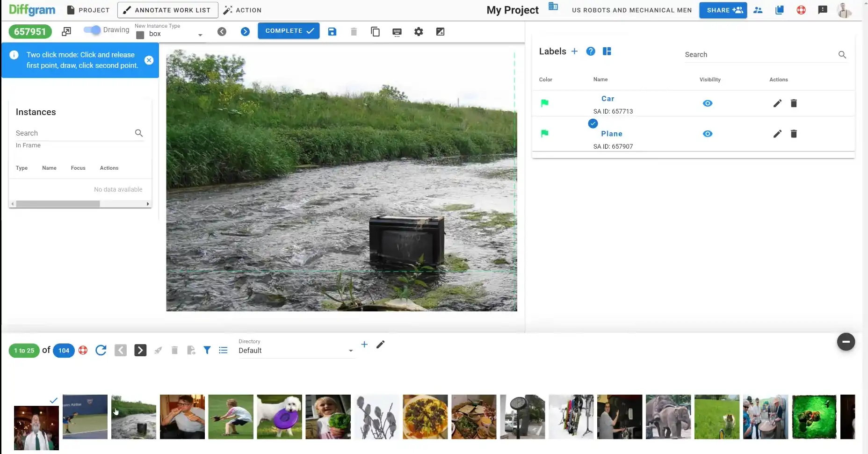The width and height of the screenshot is (868, 454).
Task: Toggle visibility of the Plane label
Action: [x=707, y=134]
